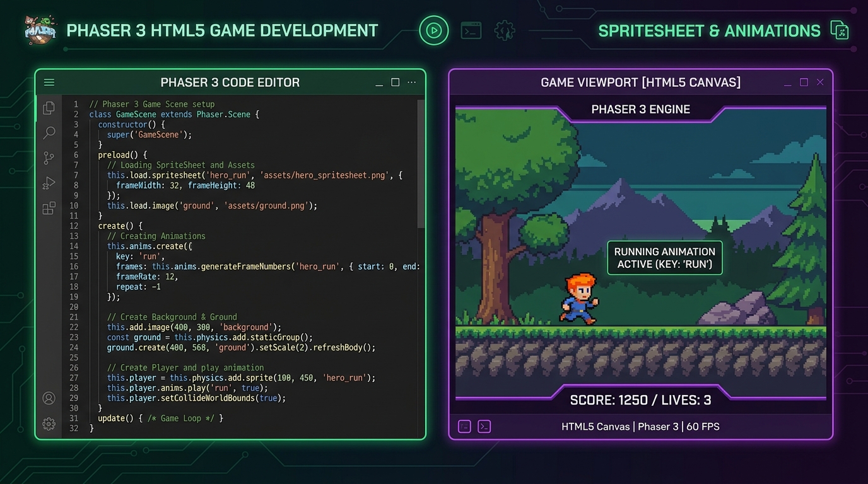
Task: Click the 'SCORE: 1250 / LIVES: 3' text
Action: coord(640,400)
